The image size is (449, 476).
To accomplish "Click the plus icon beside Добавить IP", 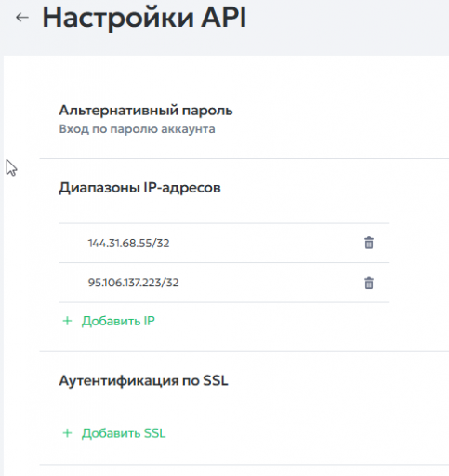I will [67, 321].
